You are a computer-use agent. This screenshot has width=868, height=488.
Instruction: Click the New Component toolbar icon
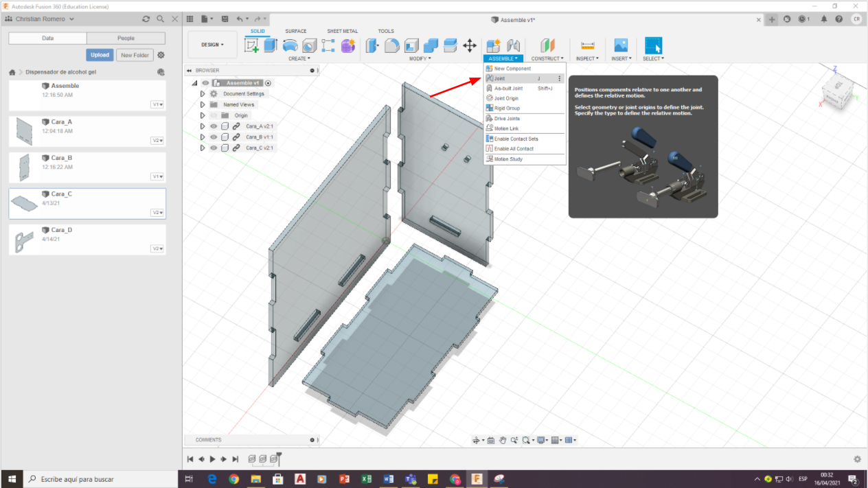point(493,45)
